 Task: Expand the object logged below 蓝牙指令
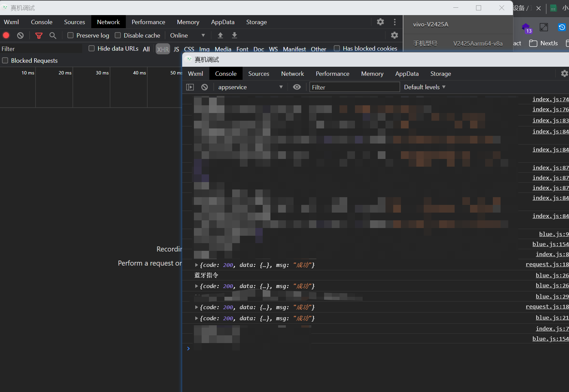196,286
